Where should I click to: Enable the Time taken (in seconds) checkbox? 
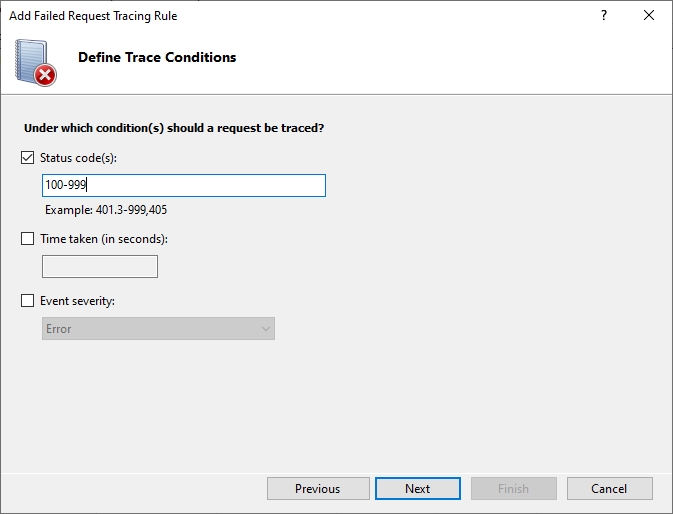pos(27,239)
